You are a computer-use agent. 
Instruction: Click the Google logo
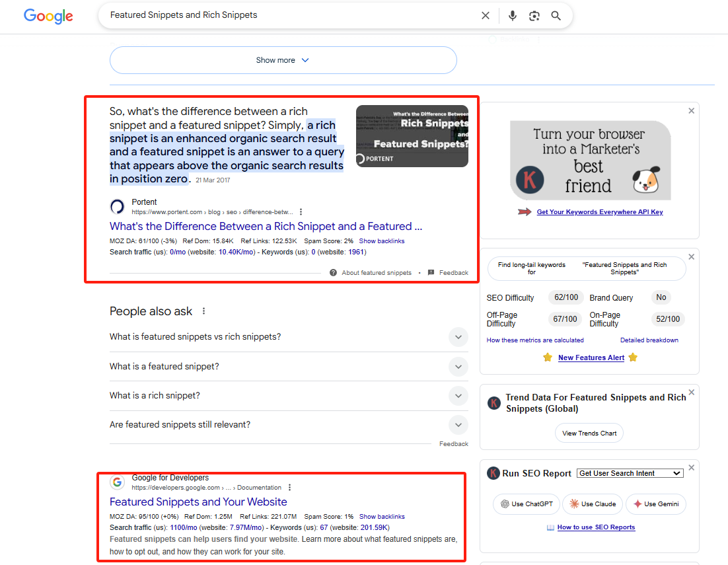(x=48, y=16)
